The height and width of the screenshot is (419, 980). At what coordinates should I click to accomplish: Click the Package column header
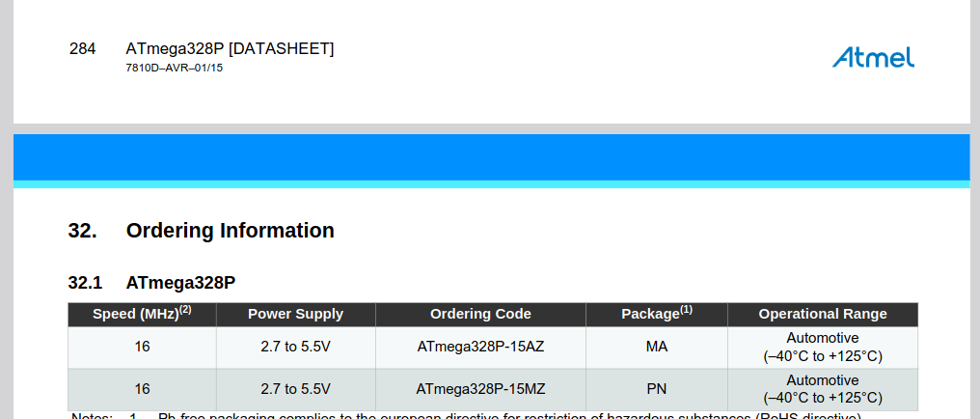(657, 314)
